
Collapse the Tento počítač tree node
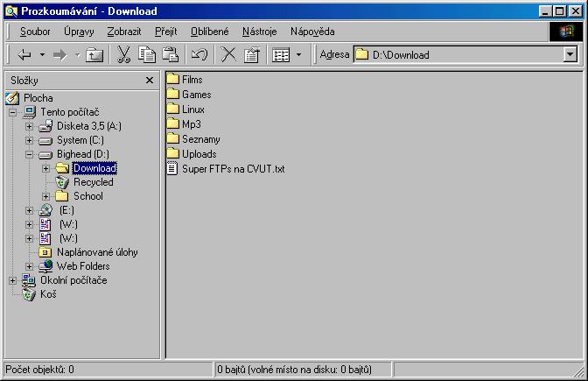pos(13,112)
